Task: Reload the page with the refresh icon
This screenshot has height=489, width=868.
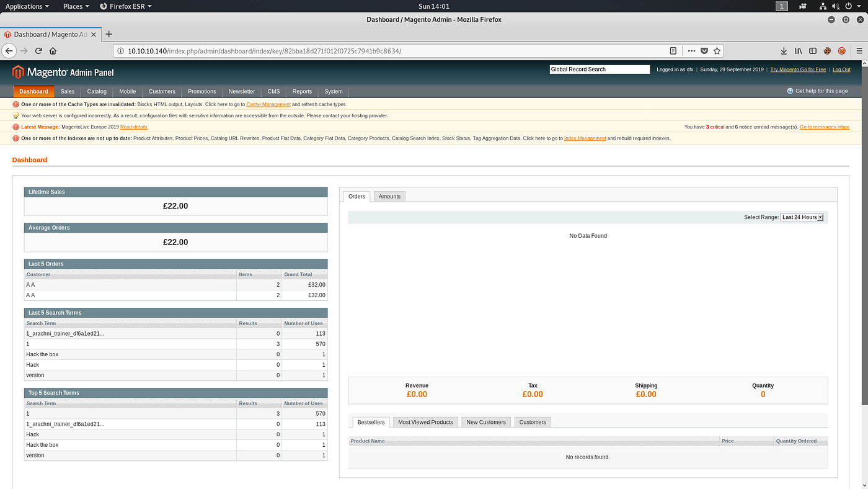Action: point(39,51)
